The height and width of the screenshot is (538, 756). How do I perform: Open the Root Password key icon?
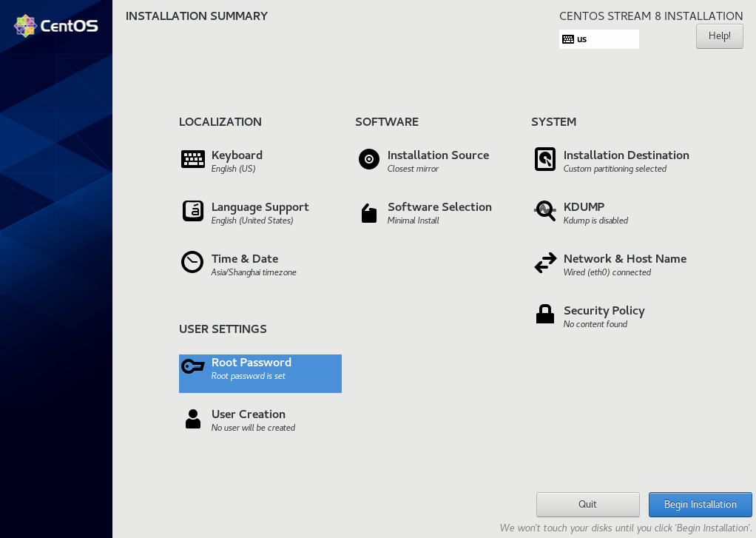[193, 366]
